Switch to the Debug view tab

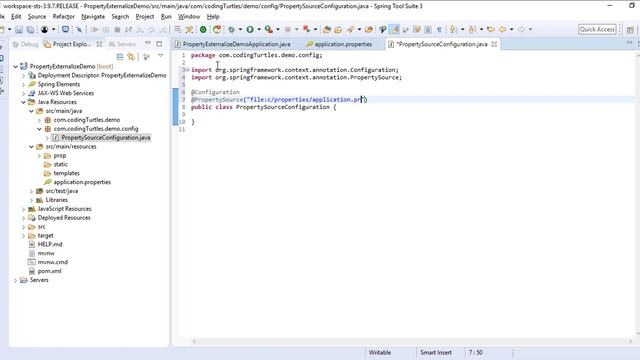[x=25, y=44]
